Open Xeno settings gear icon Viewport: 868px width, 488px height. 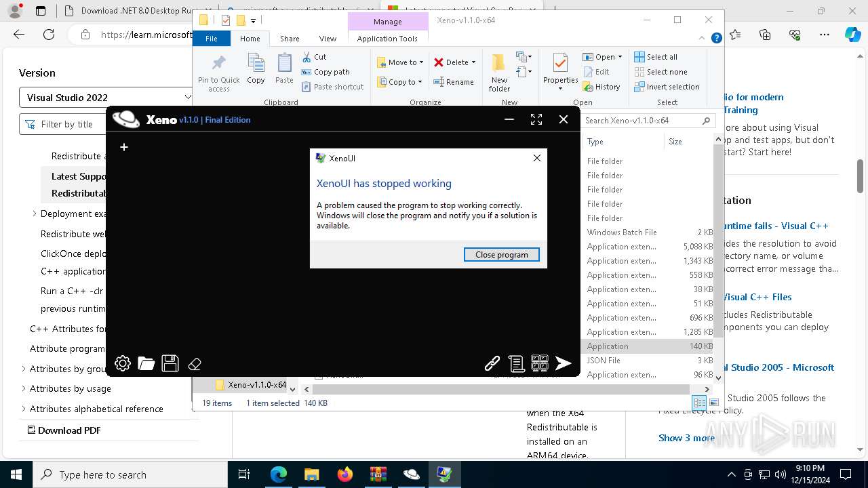(x=123, y=363)
